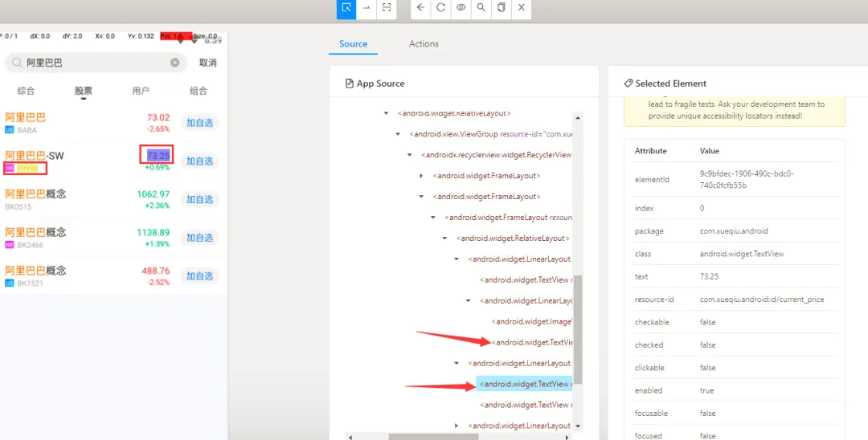Click the App Source document icon
This screenshot has width=868, height=440.
(350, 84)
